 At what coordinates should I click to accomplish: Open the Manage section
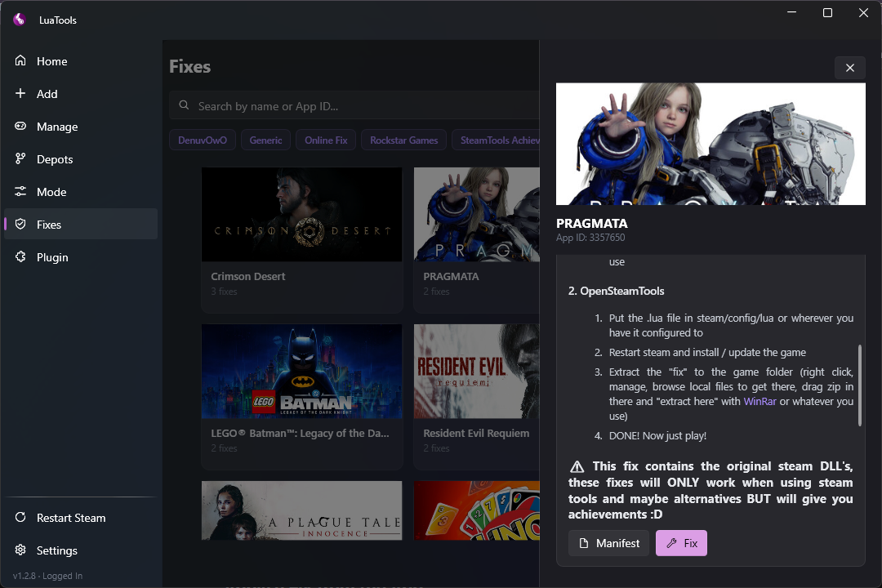coord(81,126)
